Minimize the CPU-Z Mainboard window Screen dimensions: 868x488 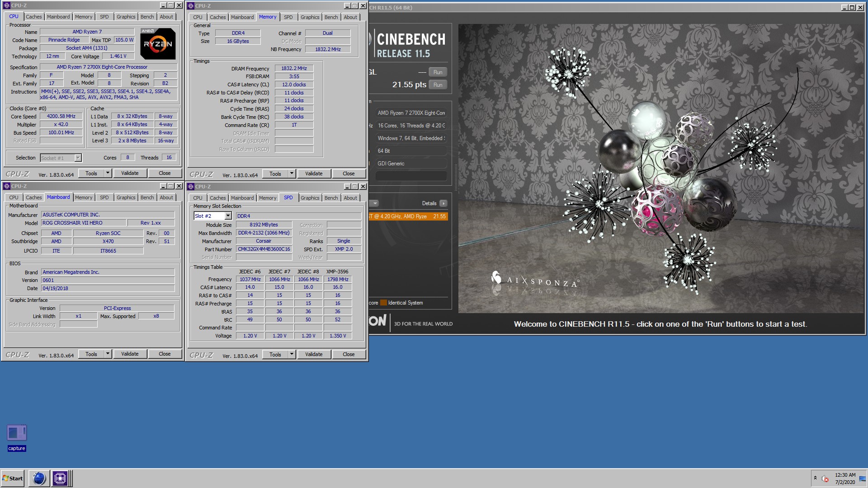163,186
